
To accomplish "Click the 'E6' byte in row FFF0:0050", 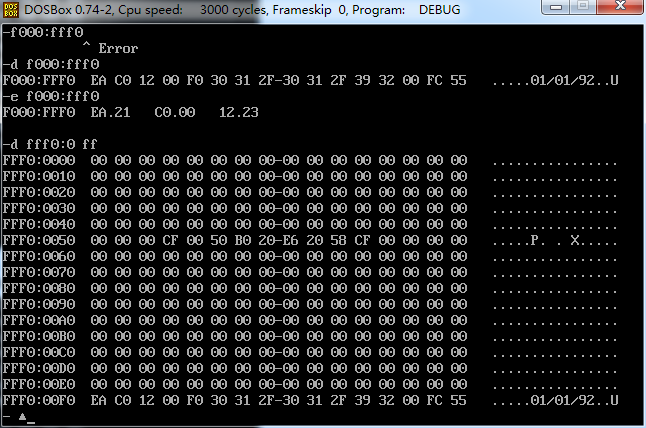I will pos(291,240).
